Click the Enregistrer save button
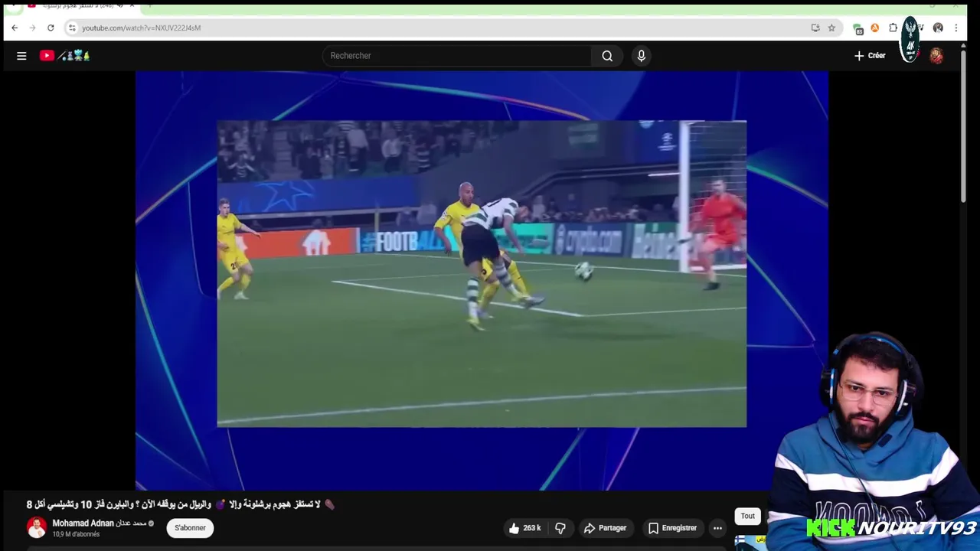This screenshot has width=980, height=551. point(672,528)
